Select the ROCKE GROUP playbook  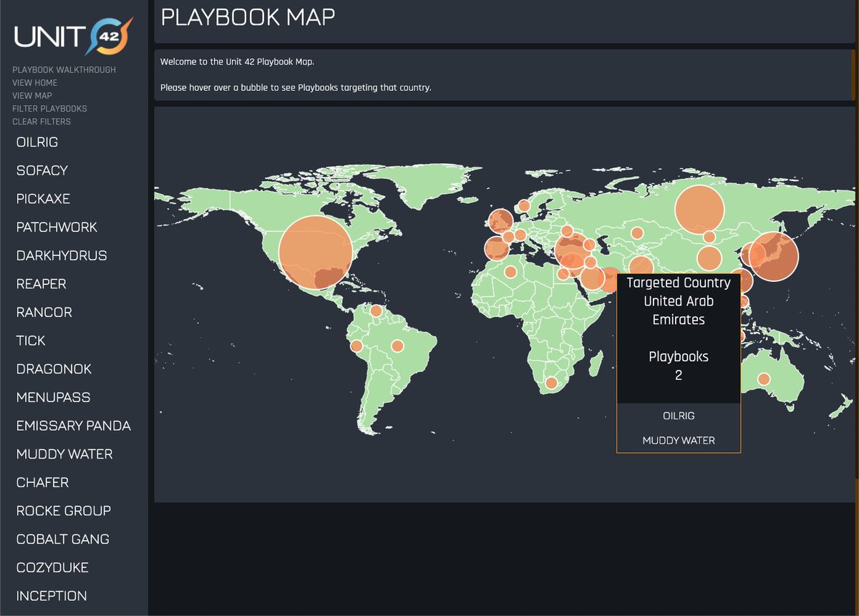(64, 511)
